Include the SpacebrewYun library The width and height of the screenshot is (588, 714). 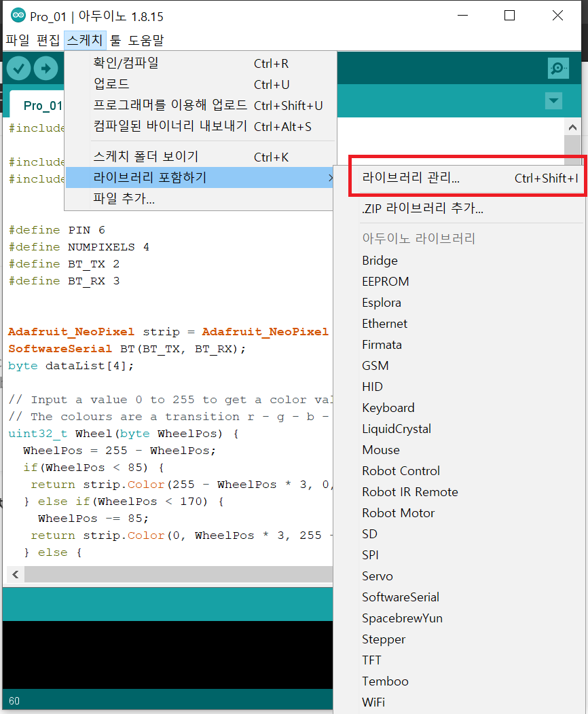coord(460,618)
